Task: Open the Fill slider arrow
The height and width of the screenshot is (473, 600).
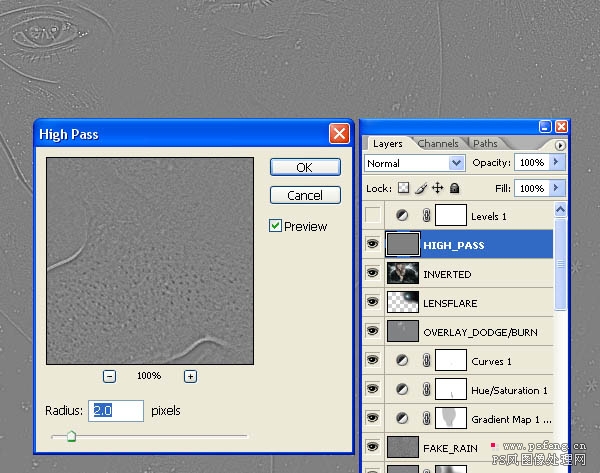Action: (x=557, y=188)
